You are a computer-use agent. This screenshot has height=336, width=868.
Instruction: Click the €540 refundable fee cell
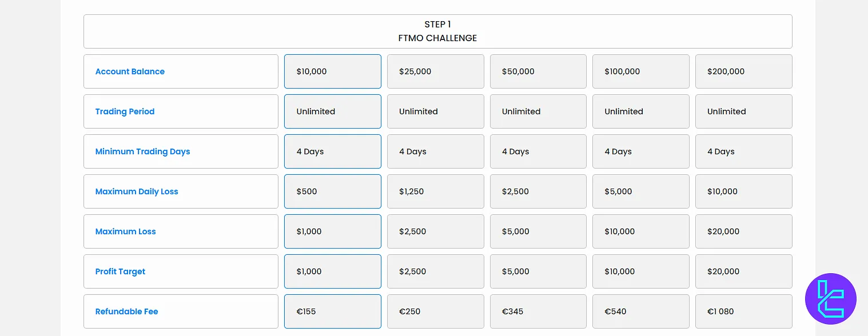click(x=640, y=311)
